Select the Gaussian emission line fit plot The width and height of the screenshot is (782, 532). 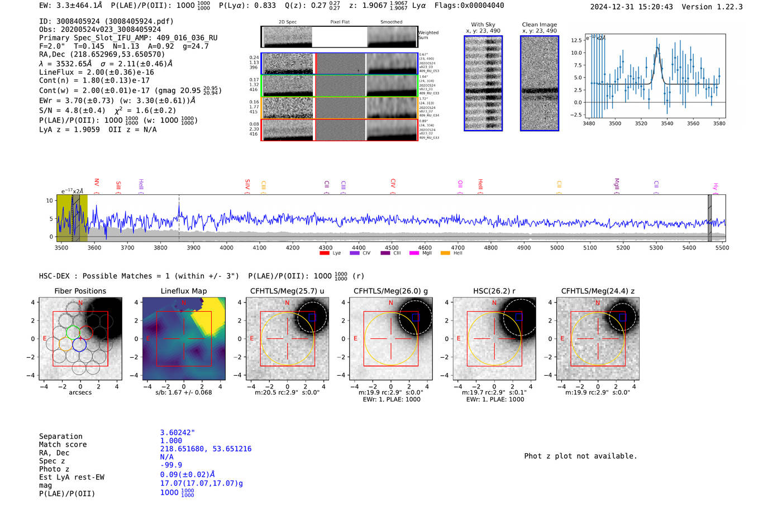coord(655,76)
